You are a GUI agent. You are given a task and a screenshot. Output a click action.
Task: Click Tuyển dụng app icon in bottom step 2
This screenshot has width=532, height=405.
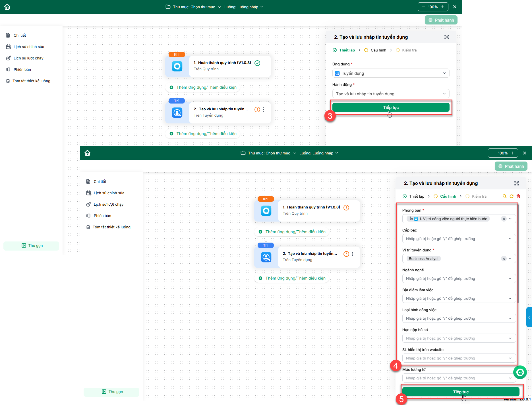(266, 257)
